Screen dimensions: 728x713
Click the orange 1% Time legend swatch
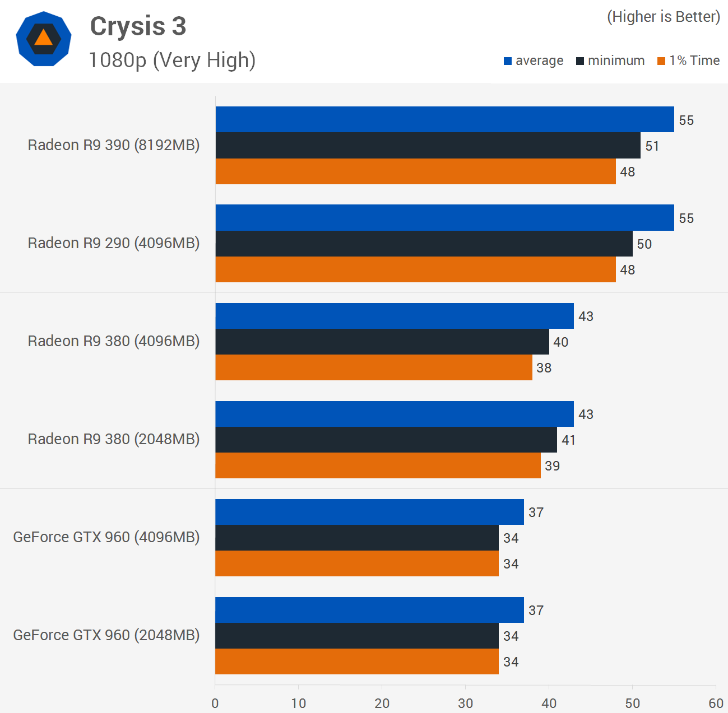tap(661, 61)
